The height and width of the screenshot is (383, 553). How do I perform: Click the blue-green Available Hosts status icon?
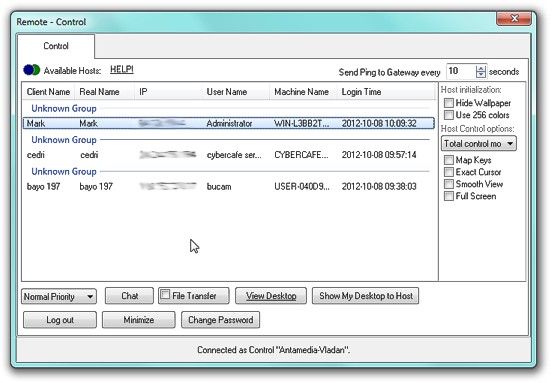[32, 70]
